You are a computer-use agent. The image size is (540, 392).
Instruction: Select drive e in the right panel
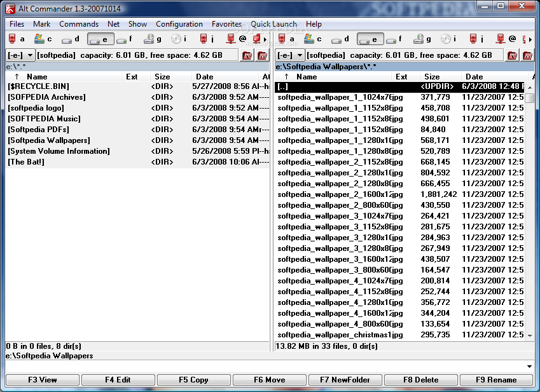pyautogui.click(x=370, y=39)
